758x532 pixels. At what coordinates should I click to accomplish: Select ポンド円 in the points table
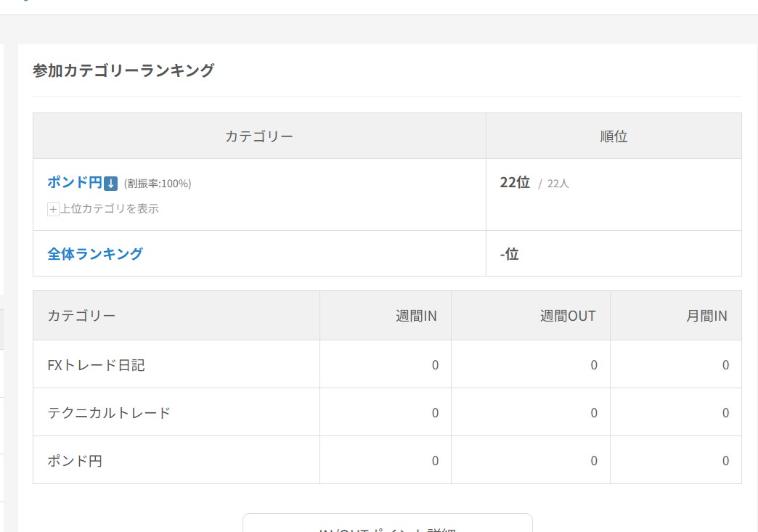pos(75,461)
